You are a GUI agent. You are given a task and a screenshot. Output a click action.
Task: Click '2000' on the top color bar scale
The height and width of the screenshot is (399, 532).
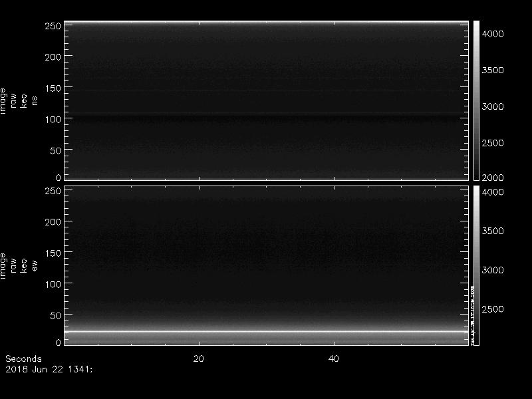click(x=493, y=178)
